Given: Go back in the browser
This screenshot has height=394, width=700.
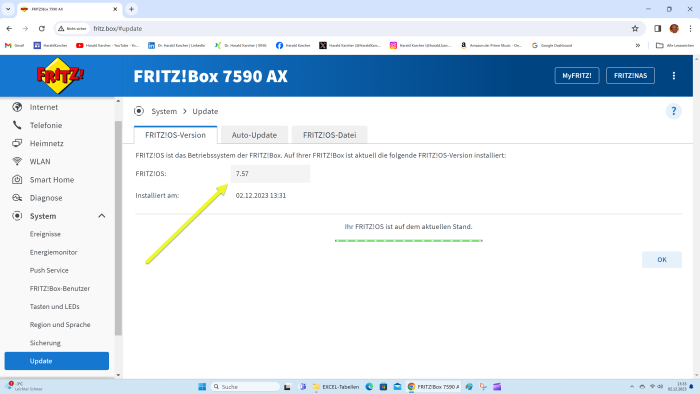Looking at the screenshot, I should click(9, 29).
